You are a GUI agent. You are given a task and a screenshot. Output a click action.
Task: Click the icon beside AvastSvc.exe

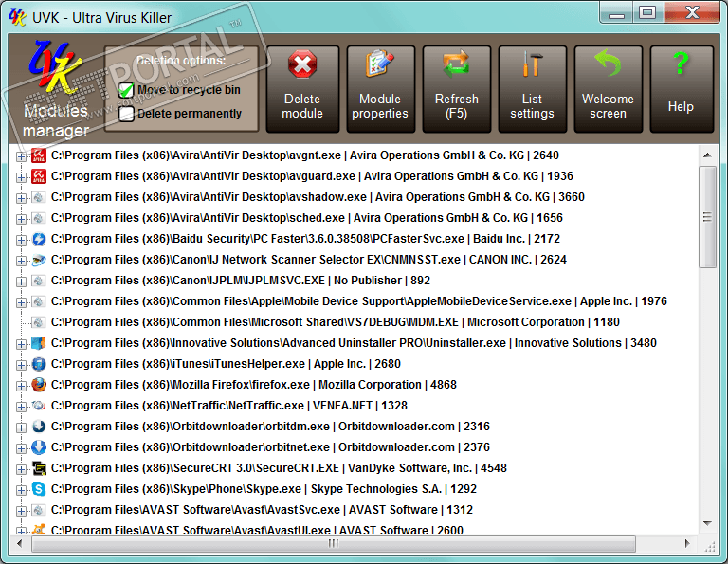pyautogui.click(x=39, y=510)
